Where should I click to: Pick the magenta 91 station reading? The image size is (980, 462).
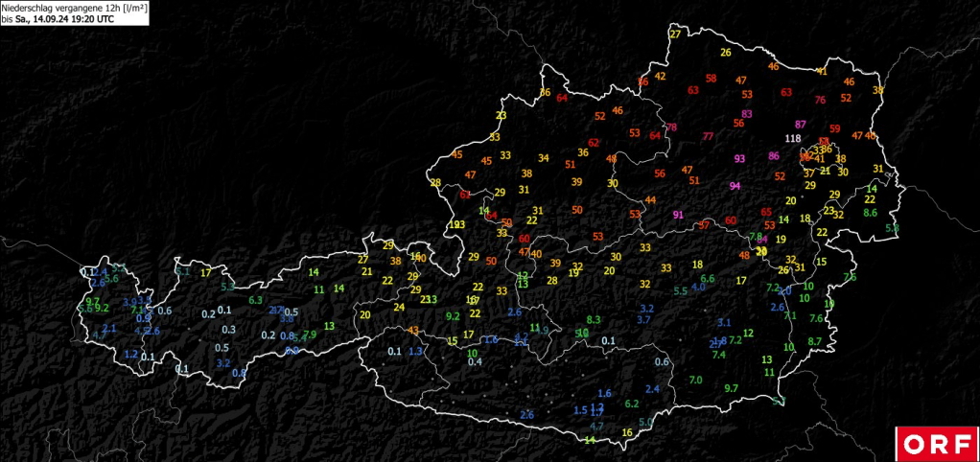pyautogui.click(x=678, y=215)
